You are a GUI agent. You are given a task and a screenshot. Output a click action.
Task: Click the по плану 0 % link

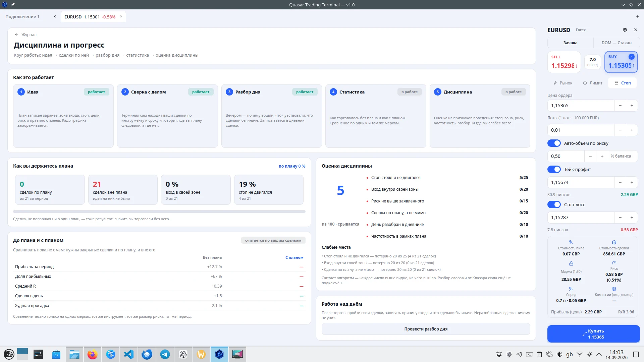click(x=292, y=166)
